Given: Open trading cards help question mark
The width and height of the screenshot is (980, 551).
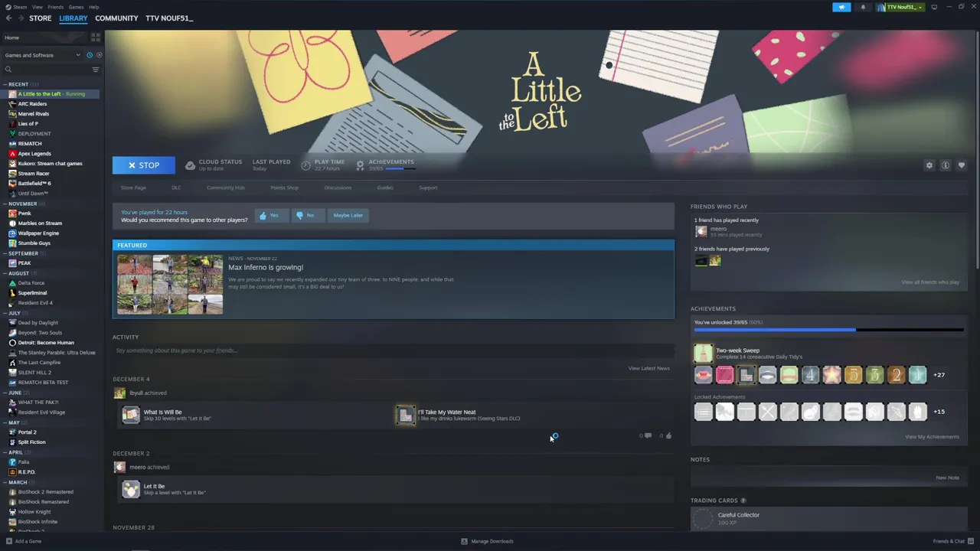Looking at the screenshot, I should (743, 500).
